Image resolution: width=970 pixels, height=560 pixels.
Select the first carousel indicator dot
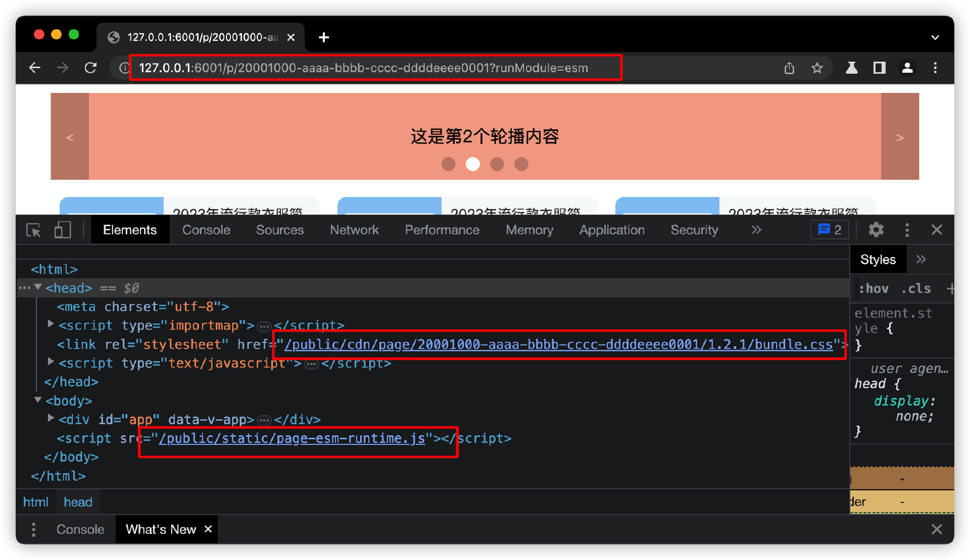[x=448, y=164]
